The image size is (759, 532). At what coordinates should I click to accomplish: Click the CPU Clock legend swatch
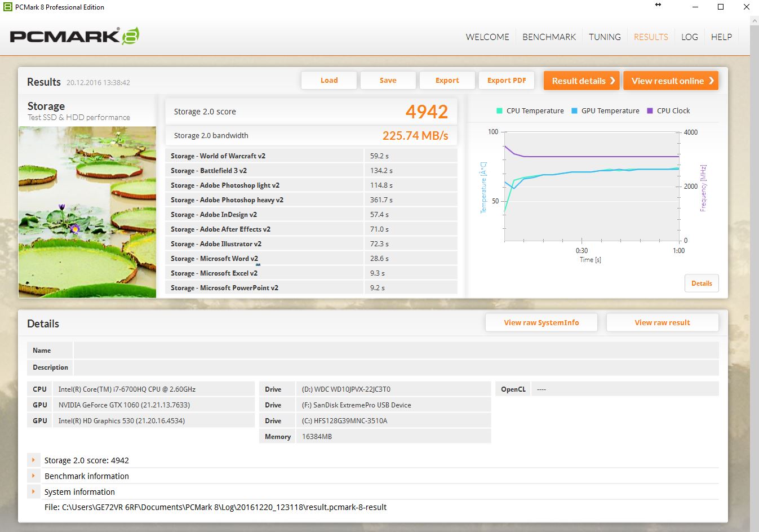650,111
